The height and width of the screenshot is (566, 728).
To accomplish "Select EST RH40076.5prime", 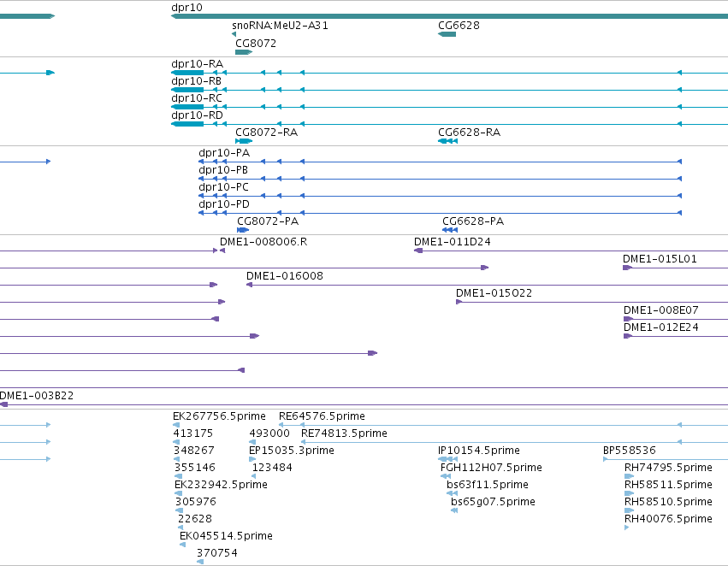I will (668, 519).
